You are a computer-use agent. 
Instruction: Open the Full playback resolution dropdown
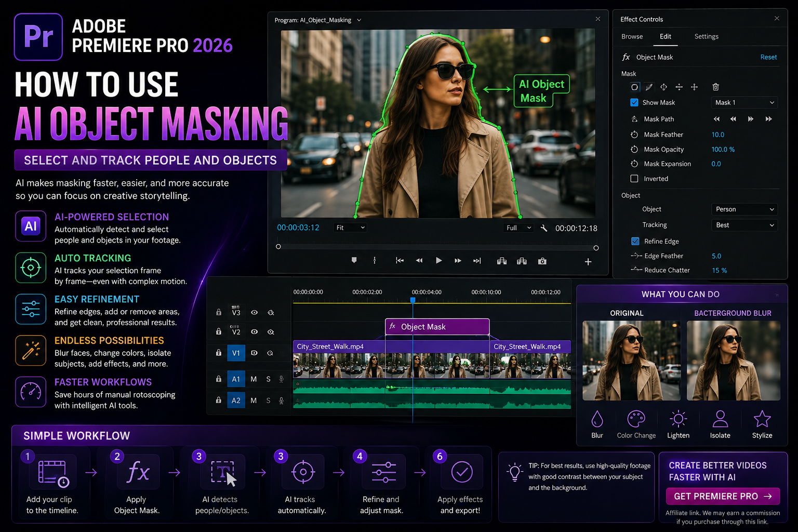[519, 228]
